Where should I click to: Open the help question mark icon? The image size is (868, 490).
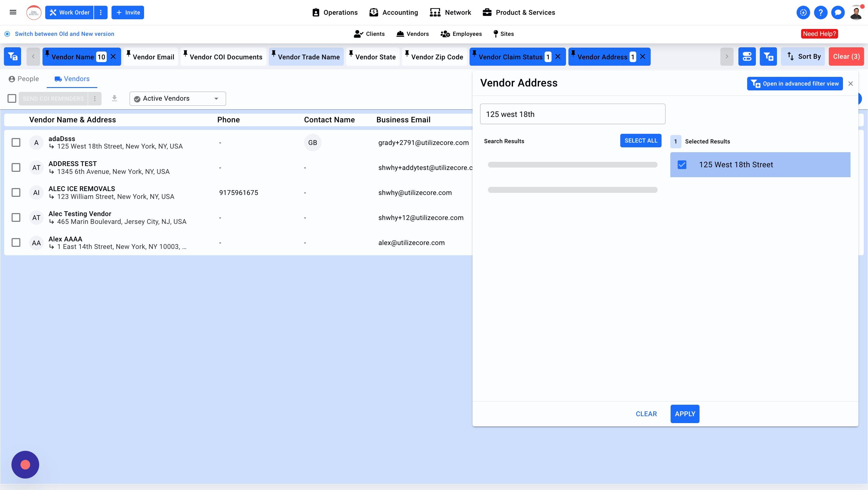tap(820, 12)
